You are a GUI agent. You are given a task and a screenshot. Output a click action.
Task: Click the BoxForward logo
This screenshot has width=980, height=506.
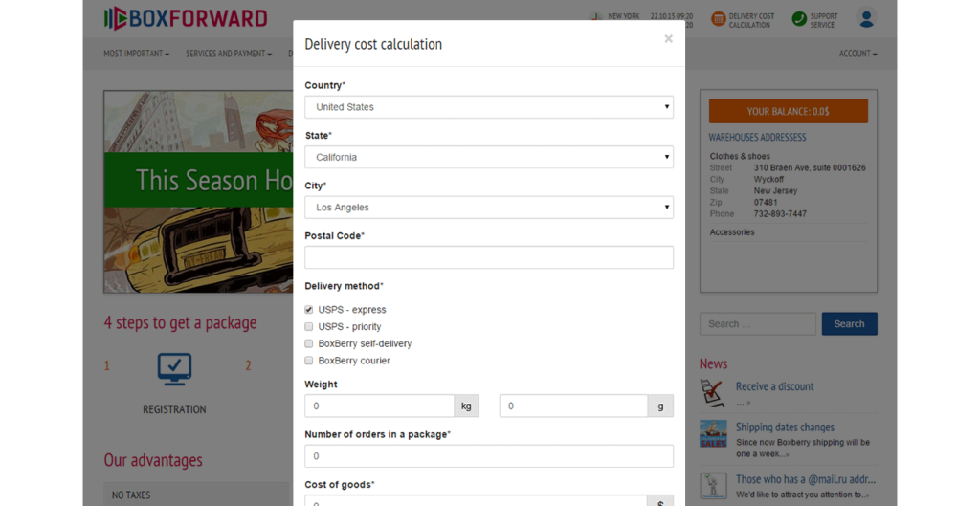(186, 18)
